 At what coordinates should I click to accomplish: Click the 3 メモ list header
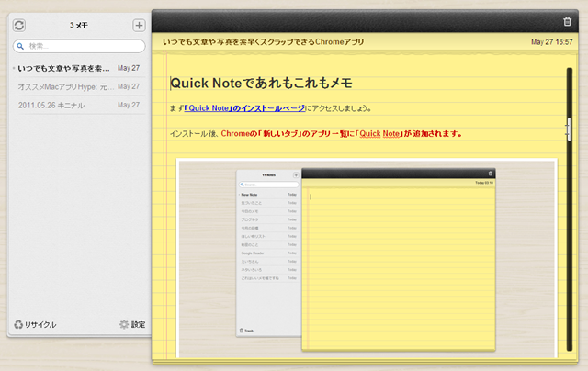[x=78, y=26]
